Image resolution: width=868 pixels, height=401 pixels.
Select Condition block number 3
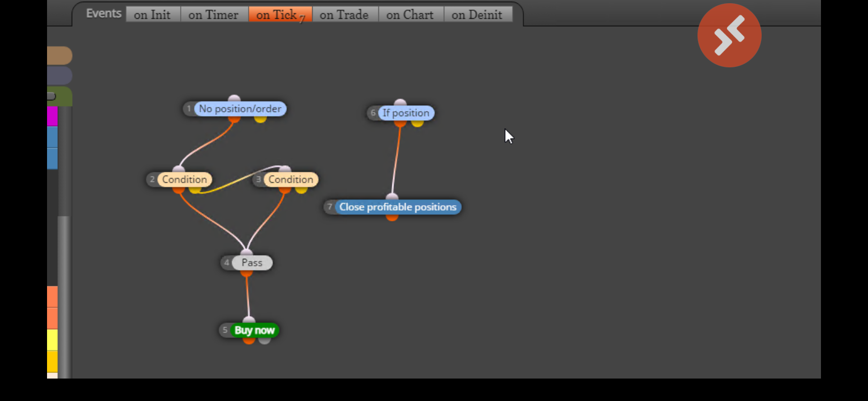[291, 179]
